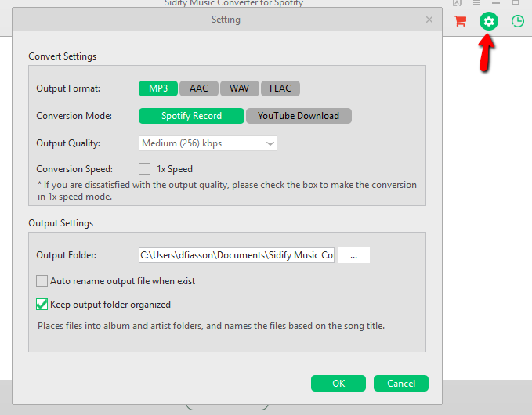Click the Output Folder path field
Screen dimensions: 532x415
click(x=237, y=255)
